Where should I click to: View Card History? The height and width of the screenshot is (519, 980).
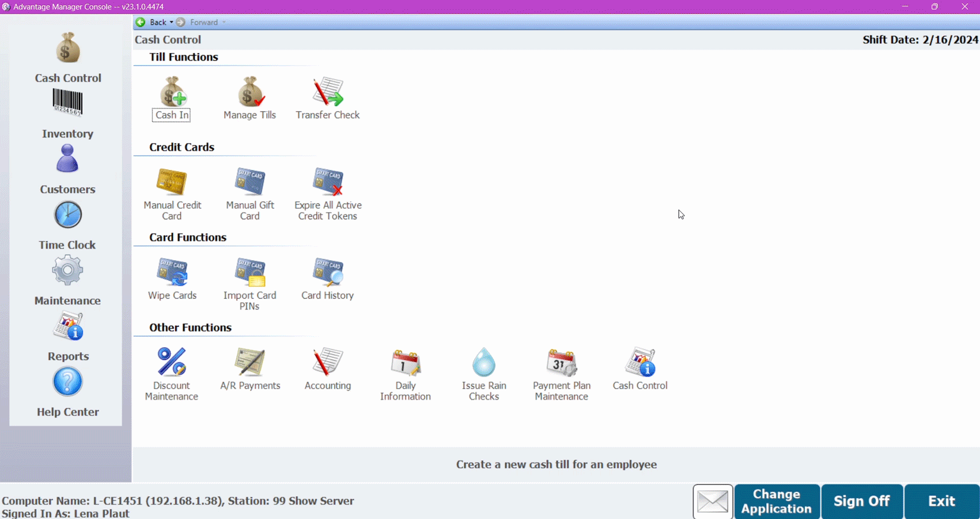click(x=328, y=279)
